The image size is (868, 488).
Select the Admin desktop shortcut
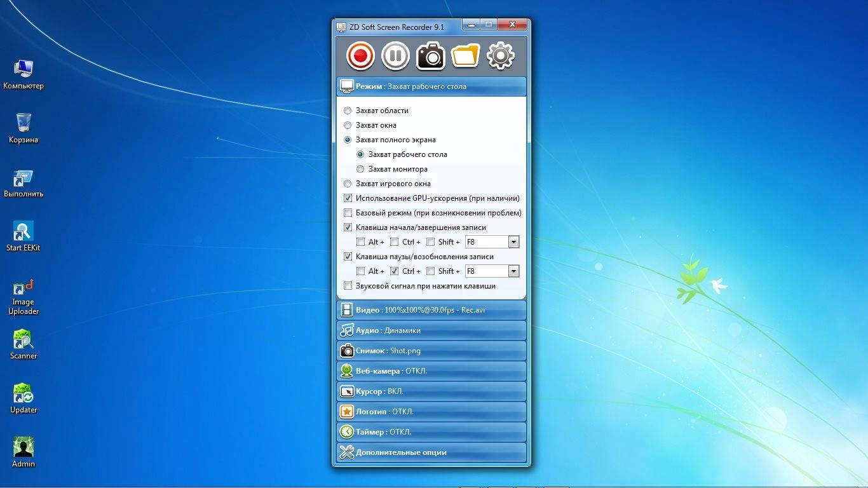[x=24, y=452]
